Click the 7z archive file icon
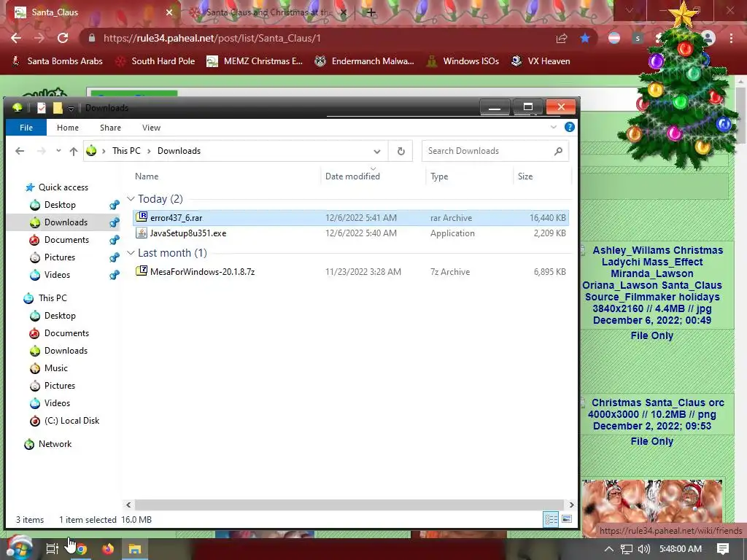The height and width of the screenshot is (560, 747). pos(142,271)
